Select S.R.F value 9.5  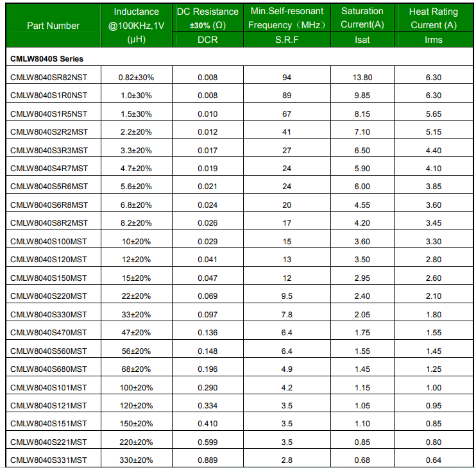point(287,296)
